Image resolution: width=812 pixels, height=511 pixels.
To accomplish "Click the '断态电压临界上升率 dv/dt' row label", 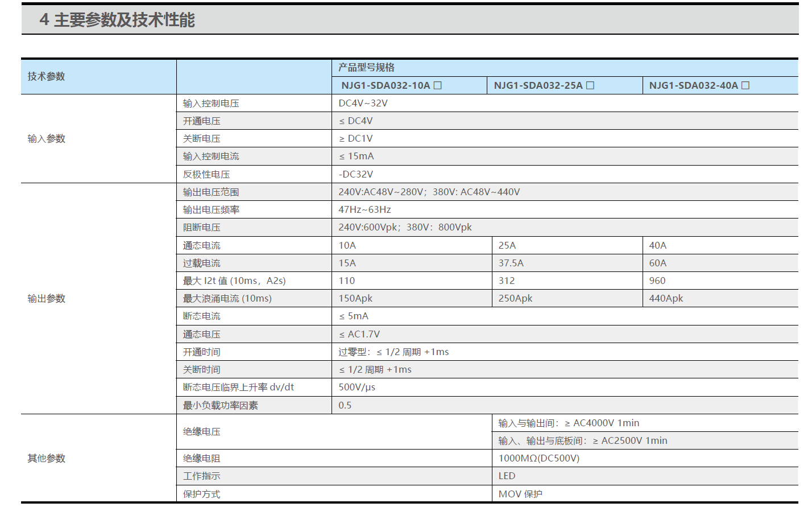I will (x=239, y=387).
